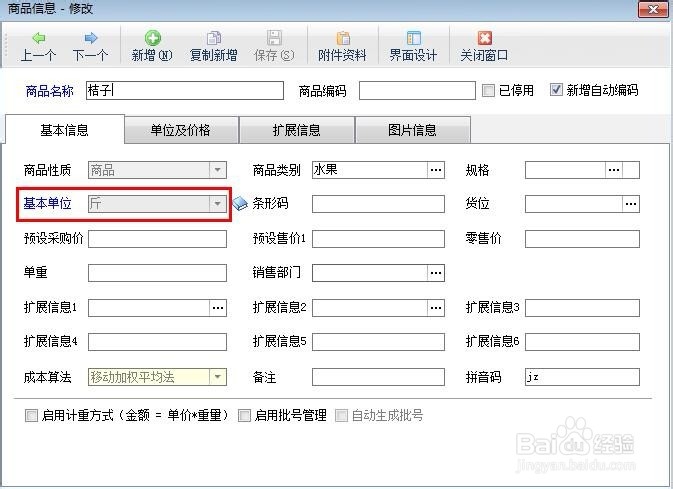Click the 拼音码 field showing jz
Viewport: 673px width, 489px height.
[x=582, y=377]
